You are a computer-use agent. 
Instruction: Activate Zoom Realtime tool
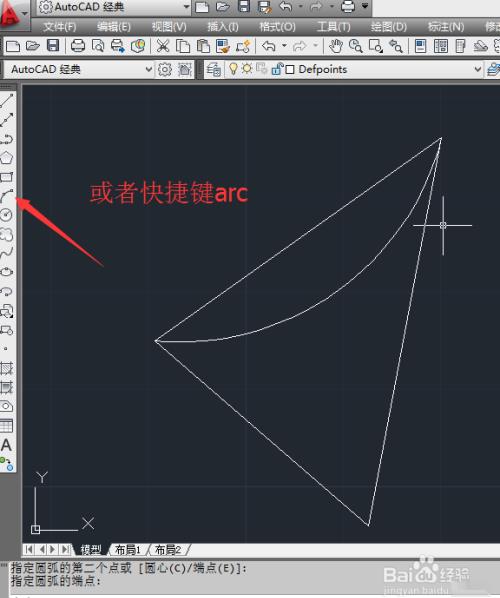356,46
